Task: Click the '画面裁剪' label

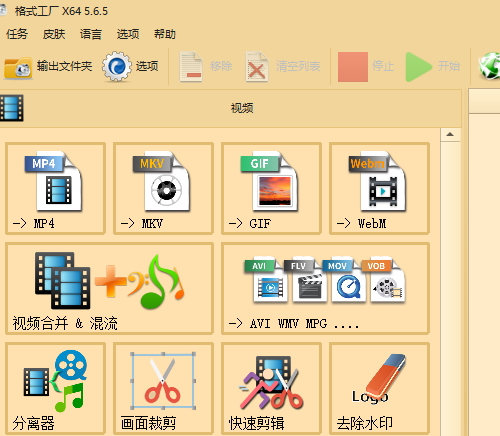Action: [x=148, y=423]
